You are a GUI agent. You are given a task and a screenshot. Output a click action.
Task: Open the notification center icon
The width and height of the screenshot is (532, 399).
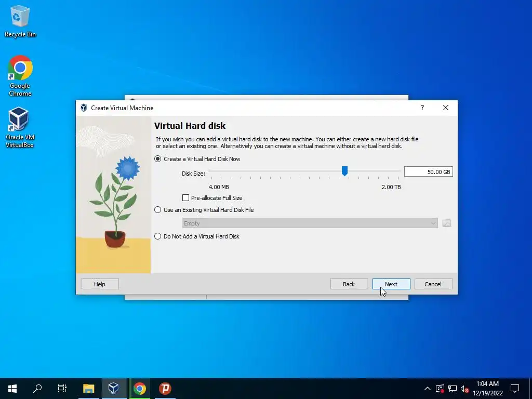(515, 389)
